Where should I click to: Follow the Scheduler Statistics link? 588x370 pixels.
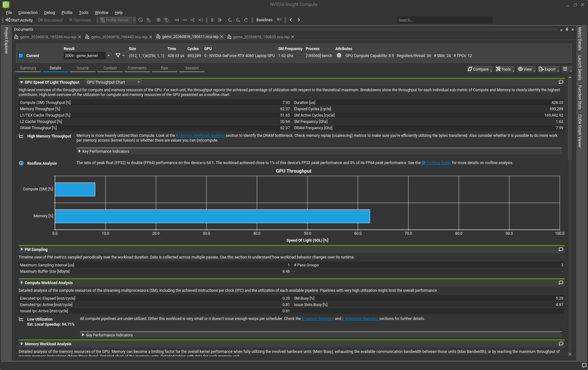[360, 319]
